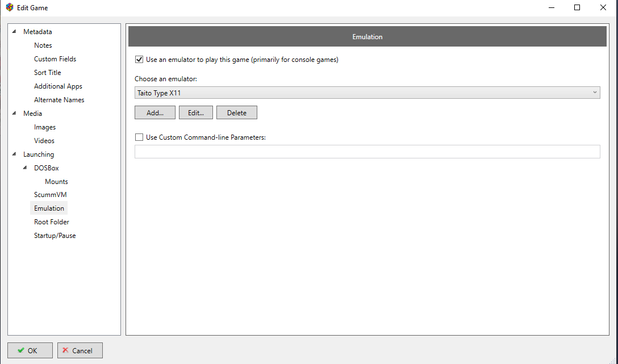Select Notes in the sidebar
The image size is (618, 364).
click(43, 45)
